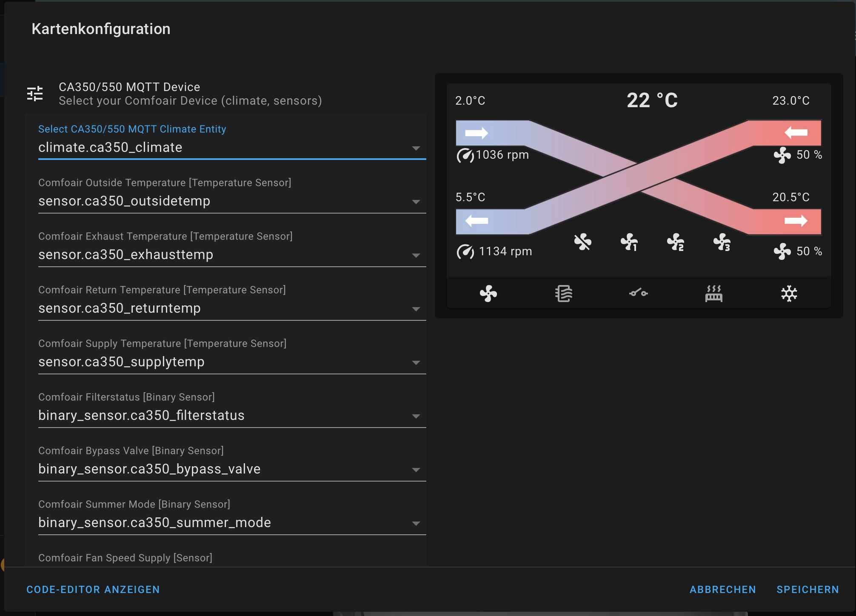
Task: Click the 22 °C target temperature display
Action: (x=652, y=101)
